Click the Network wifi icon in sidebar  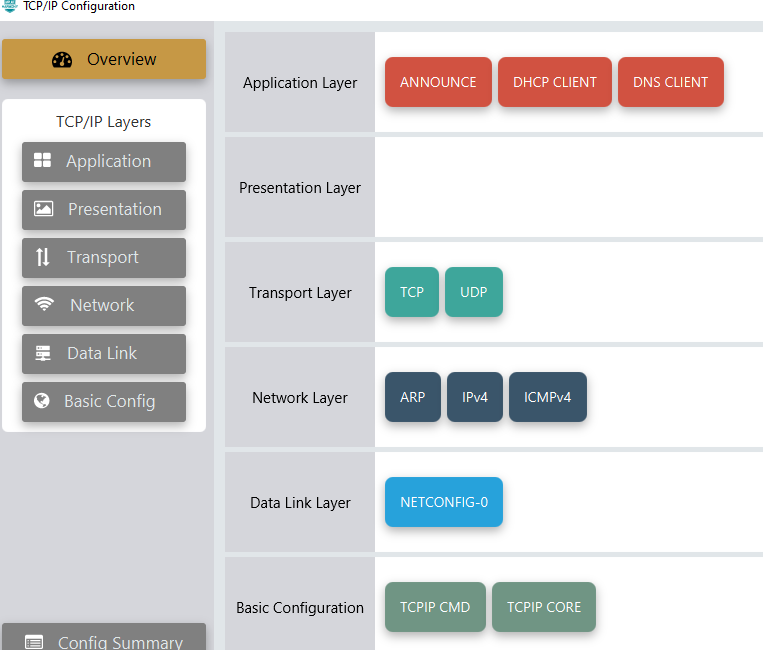44,305
